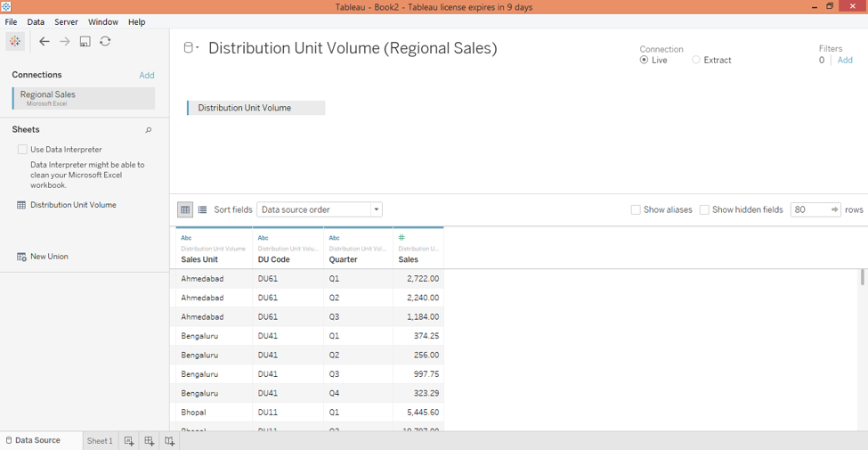Viewport: 868px width, 450px height.
Task: Check the Show aliases checkbox
Action: tap(636, 210)
